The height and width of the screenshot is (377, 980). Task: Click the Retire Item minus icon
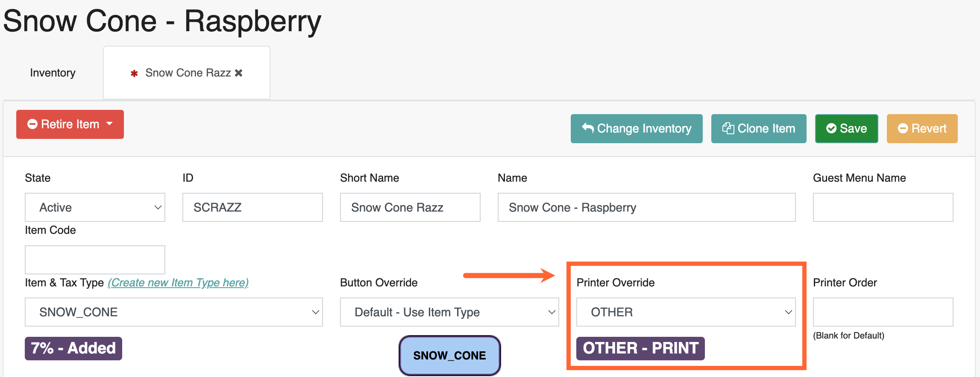click(x=32, y=124)
